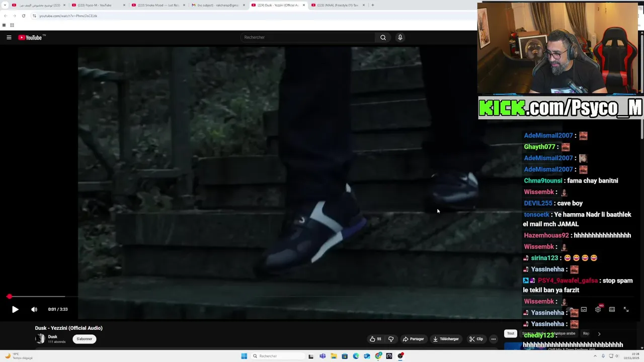Reload the page with refresh icon
Viewport: 644px width, 362px height.
click(x=23, y=16)
